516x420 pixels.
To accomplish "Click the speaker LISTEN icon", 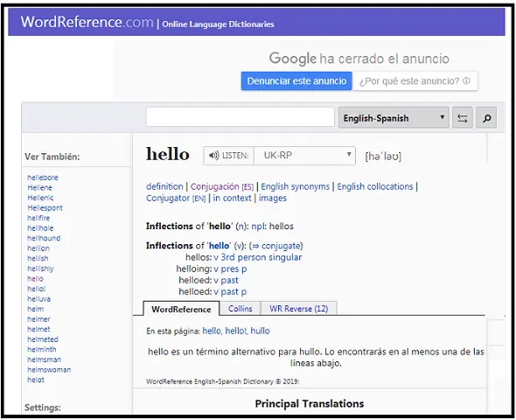I will coord(214,156).
